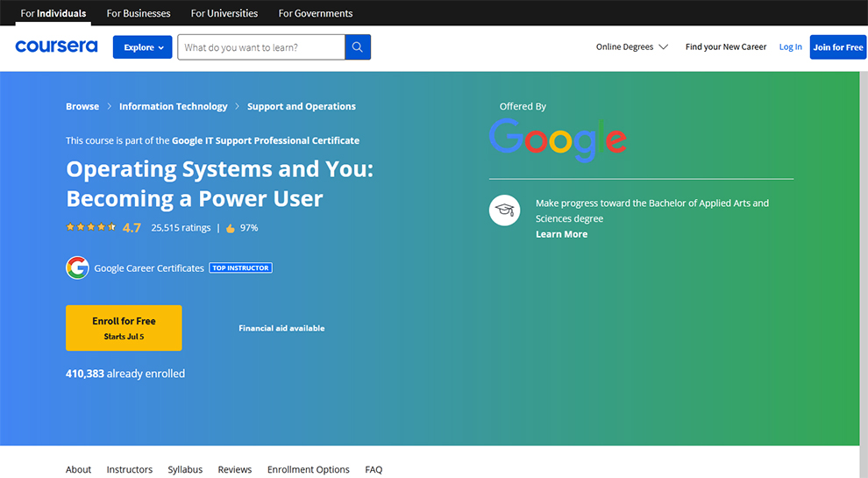The height and width of the screenshot is (478, 868).
Task: Click the star rating icons
Action: coord(91,227)
